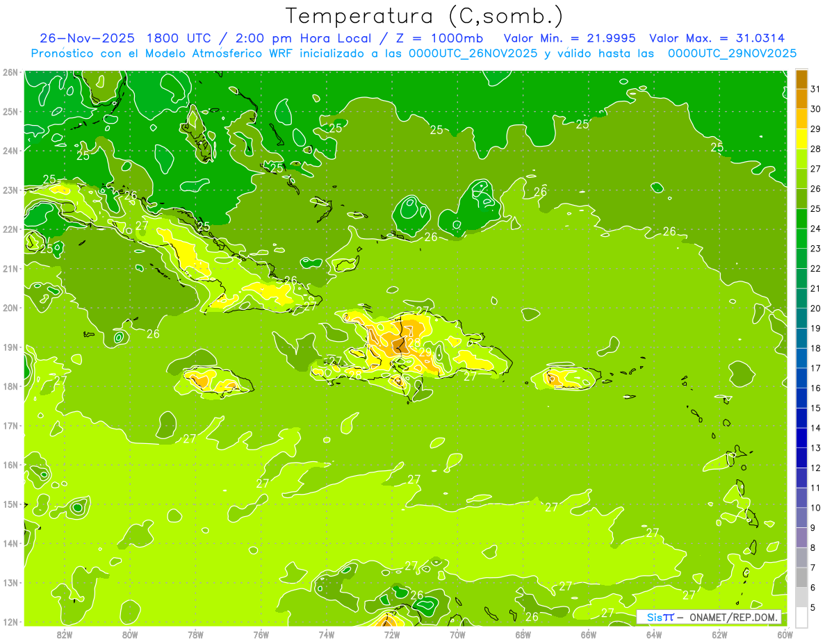Click the legend value "31"
This screenshot has height=644, width=834.
coord(816,89)
